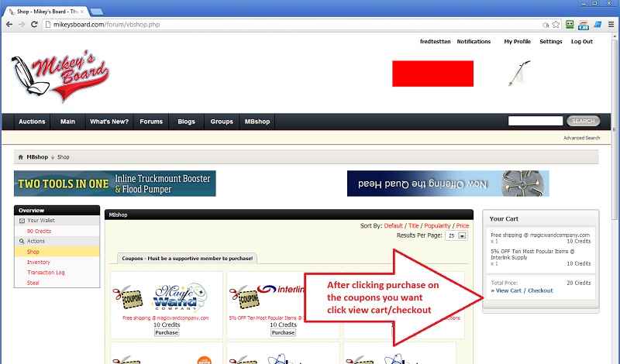This screenshot has width=620, height=364.
Task: Click the browser back arrow
Action: [x=9, y=25]
